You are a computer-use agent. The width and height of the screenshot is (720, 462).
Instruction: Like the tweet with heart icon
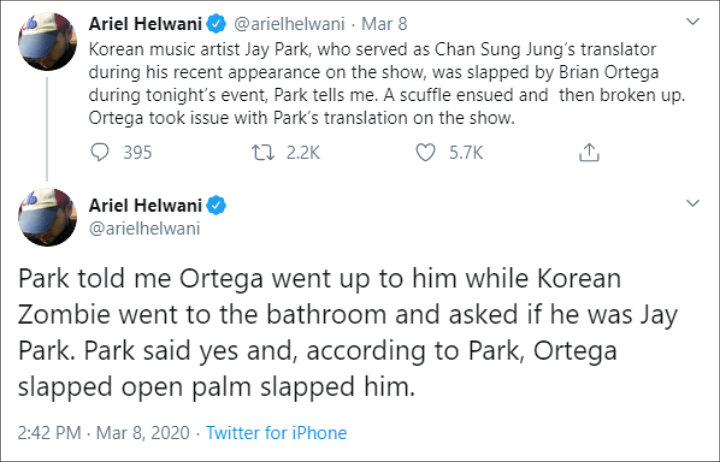(427, 152)
